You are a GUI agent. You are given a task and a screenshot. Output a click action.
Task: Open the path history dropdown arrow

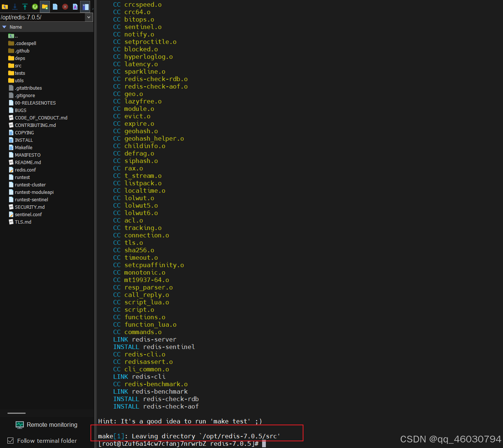89,17
